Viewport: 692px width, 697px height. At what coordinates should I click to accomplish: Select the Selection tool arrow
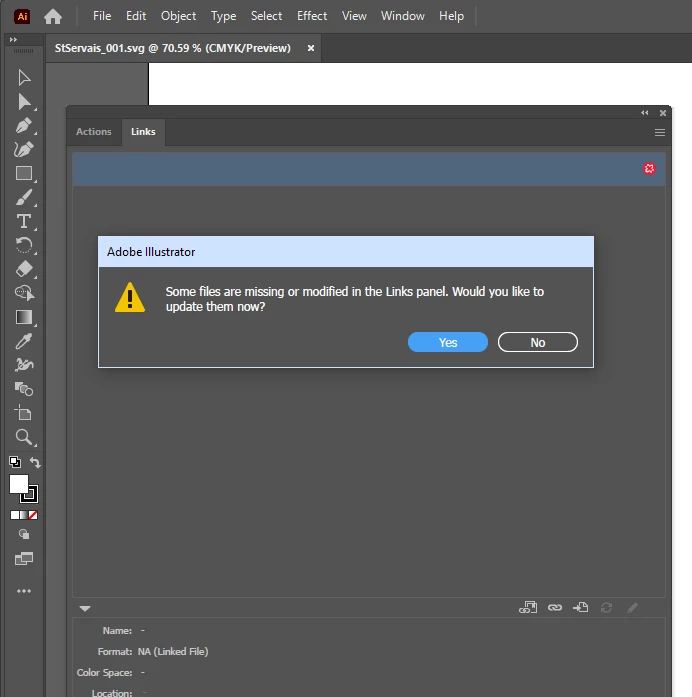[x=24, y=78]
